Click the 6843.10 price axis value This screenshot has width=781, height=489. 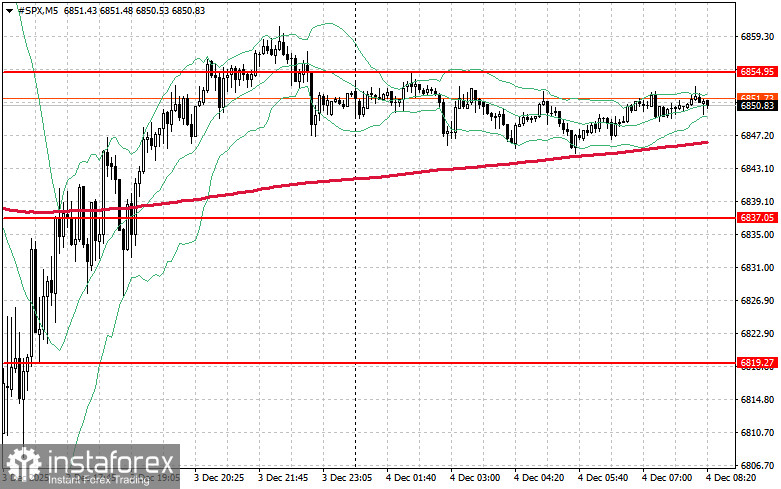[757, 169]
